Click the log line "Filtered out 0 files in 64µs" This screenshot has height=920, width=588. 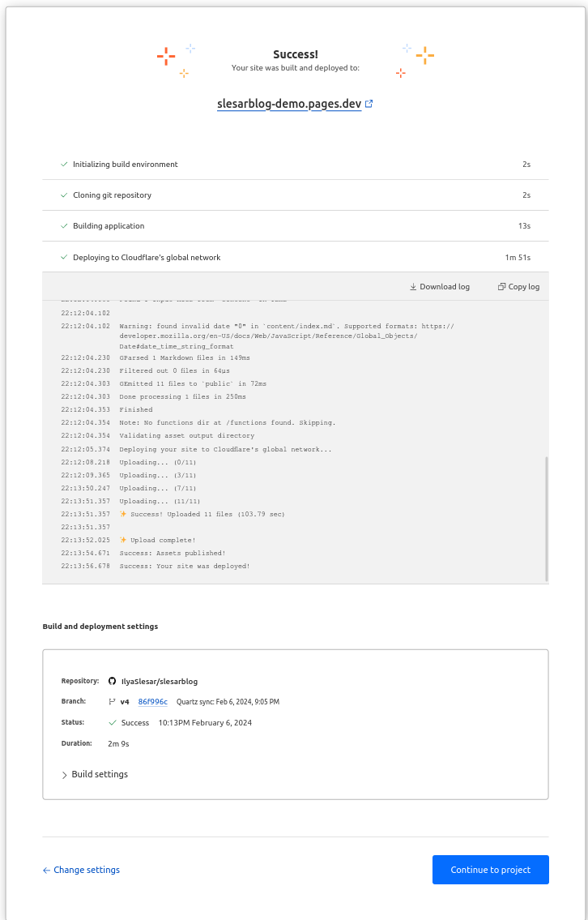pos(175,370)
